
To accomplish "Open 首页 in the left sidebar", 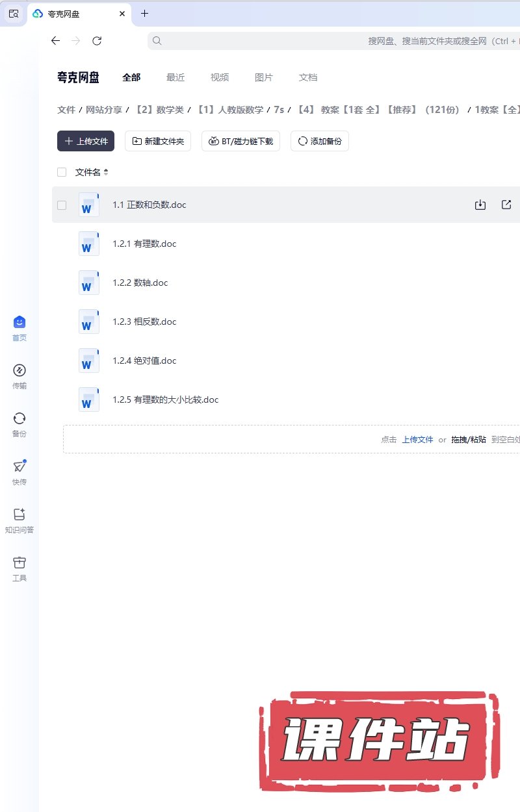I will [x=19, y=328].
